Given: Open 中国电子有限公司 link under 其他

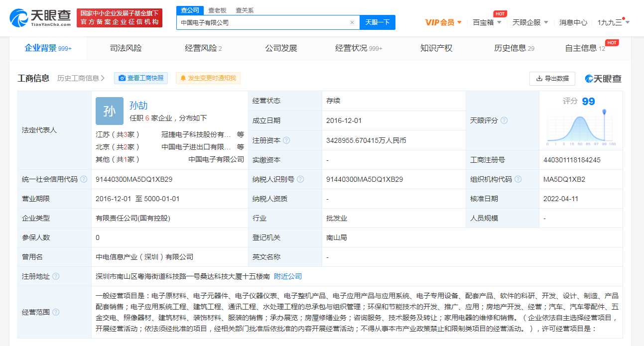Looking at the screenshot, I should click(x=216, y=159).
